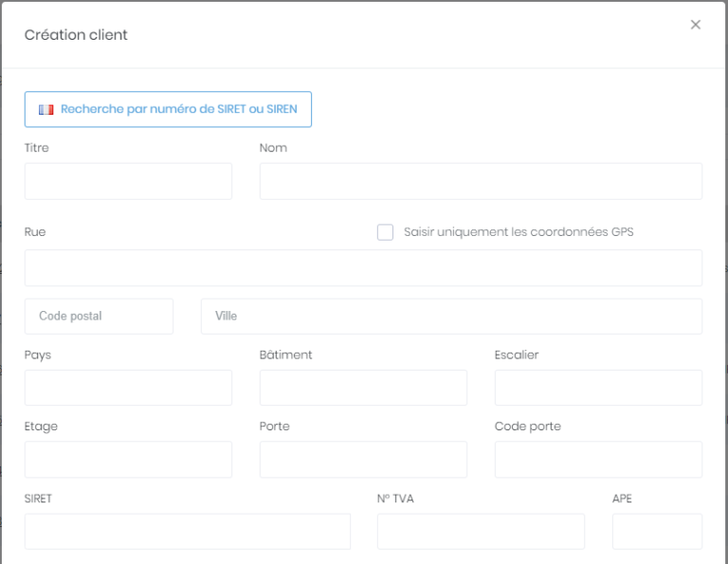Image resolution: width=728 pixels, height=564 pixels.
Task: Select the Code postal field
Action: point(99,317)
